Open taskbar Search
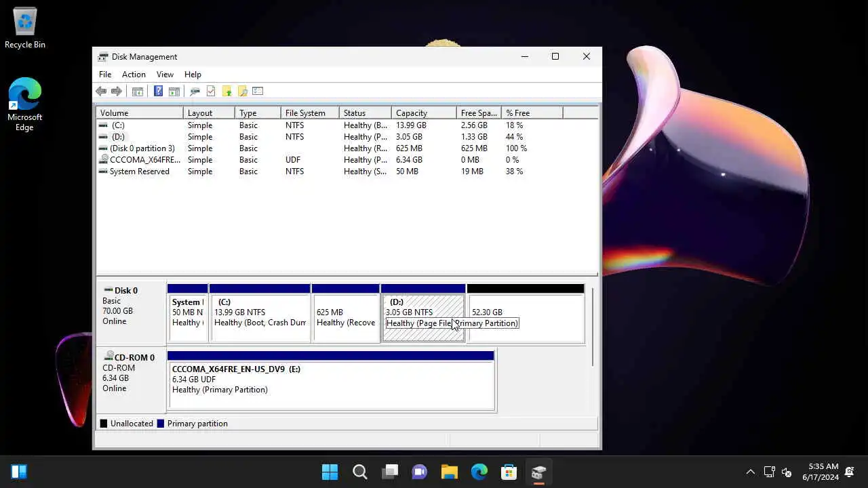Viewport: 868px width, 488px height. pos(360,472)
